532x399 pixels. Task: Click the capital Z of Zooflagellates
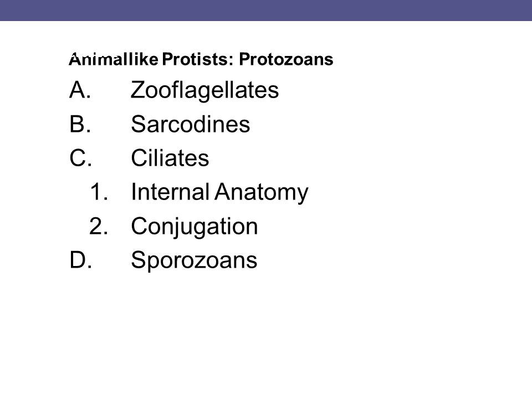(x=138, y=90)
